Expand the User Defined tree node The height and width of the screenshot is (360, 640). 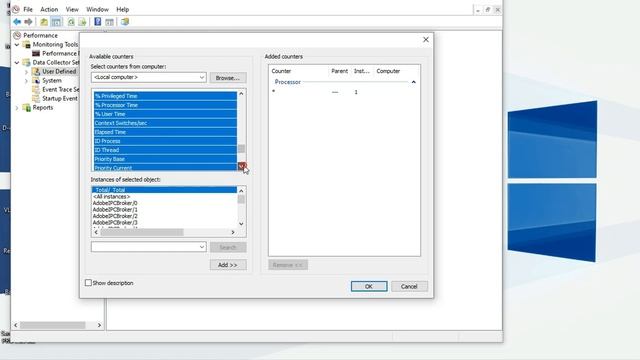[27, 71]
